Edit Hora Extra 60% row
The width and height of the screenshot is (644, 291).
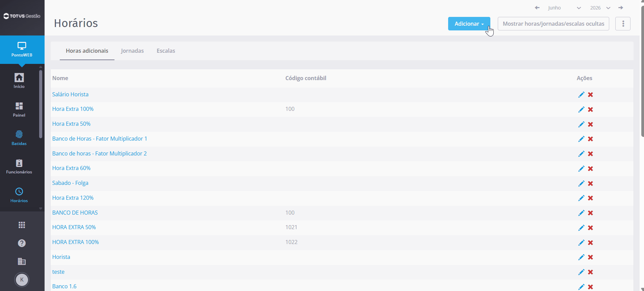pyautogui.click(x=581, y=169)
